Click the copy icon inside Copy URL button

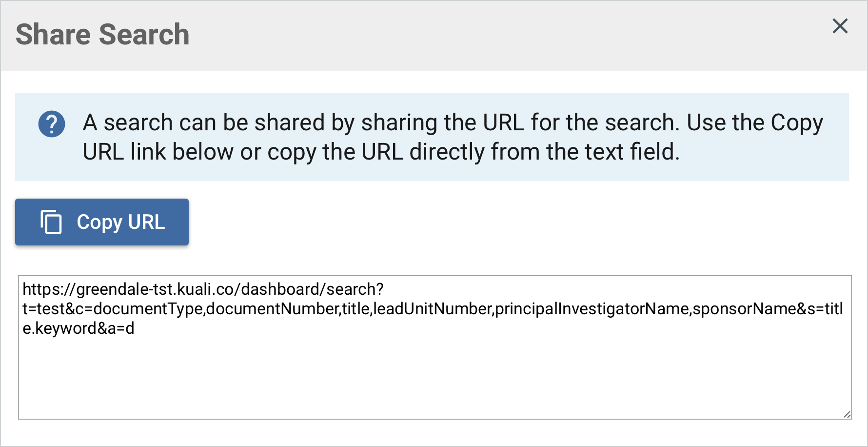point(51,222)
